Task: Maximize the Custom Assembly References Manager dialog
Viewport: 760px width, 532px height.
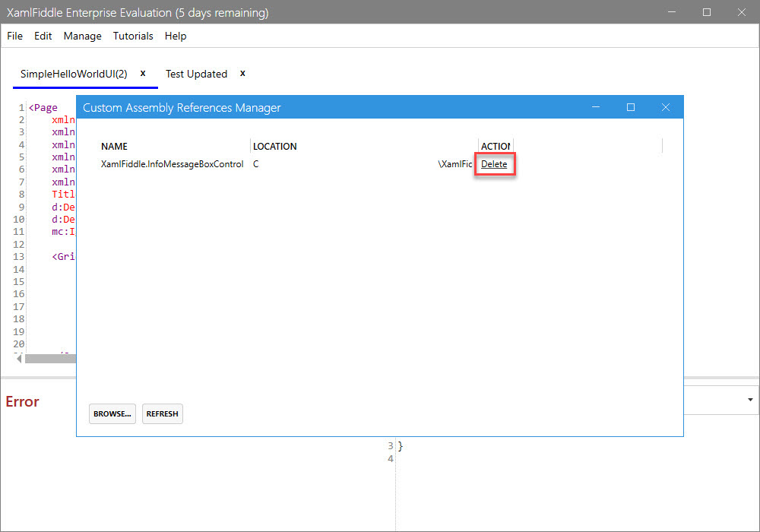Action: 631,107
